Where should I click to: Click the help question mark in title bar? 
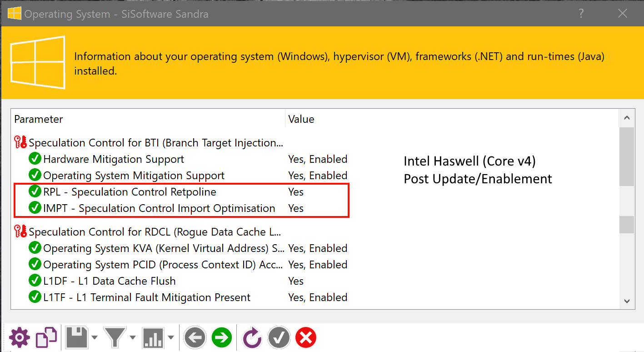[x=581, y=14]
